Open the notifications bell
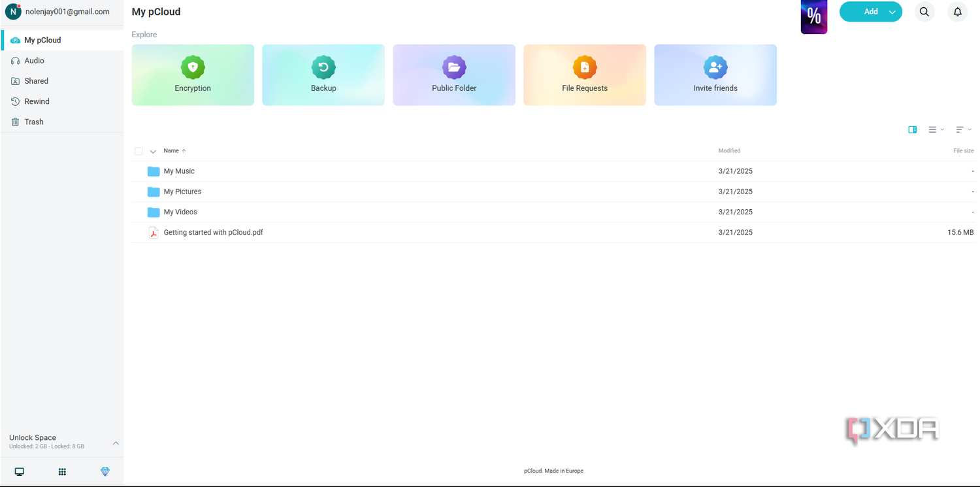 tap(957, 12)
